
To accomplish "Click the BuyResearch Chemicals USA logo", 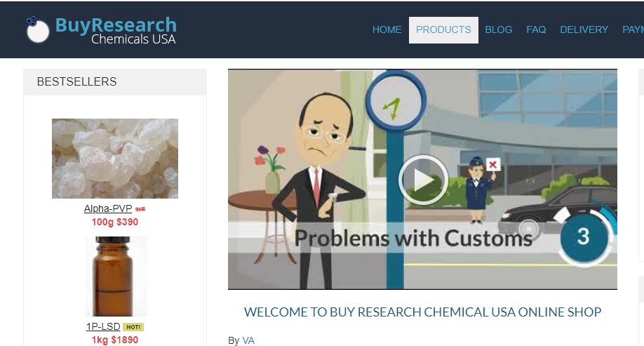I will (x=102, y=30).
